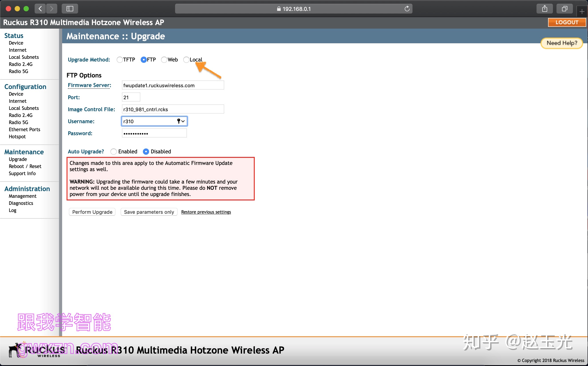The image size is (588, 366).
Task: Open the Share sheet icon
Action: coord(545,9)
